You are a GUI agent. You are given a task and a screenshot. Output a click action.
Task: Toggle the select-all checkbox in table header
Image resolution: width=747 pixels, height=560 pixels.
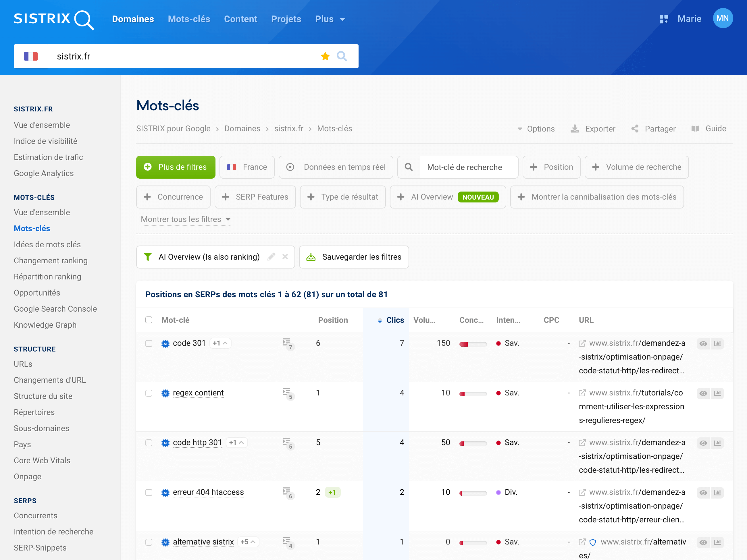pos(149,320)
